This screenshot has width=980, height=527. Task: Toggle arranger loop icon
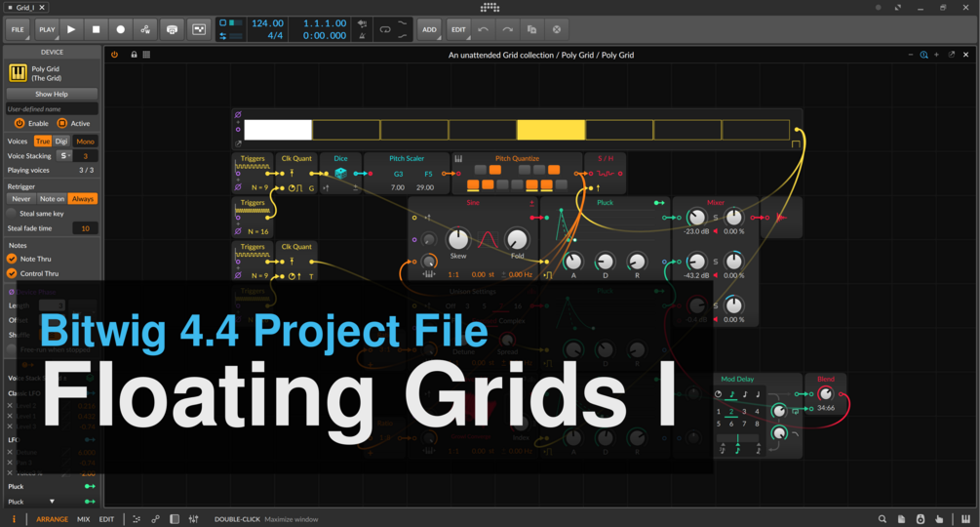click(x=385, y=29)
